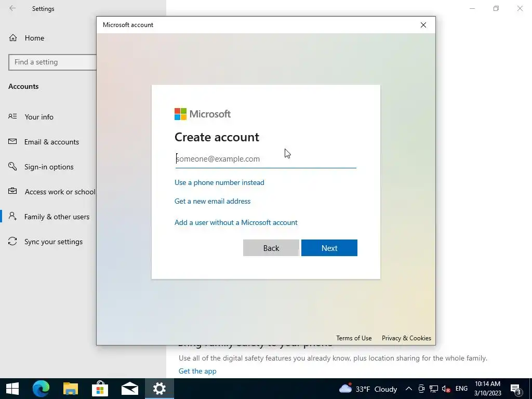Choose Use a phone number instead
This screenshot has height=399, width=532.
coord(219,182)
